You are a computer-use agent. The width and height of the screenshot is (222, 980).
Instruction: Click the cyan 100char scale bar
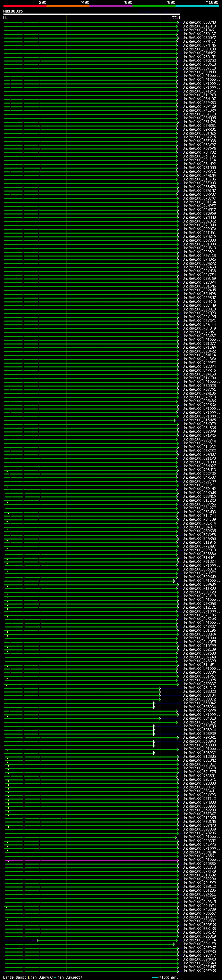[x=155, y=977]
